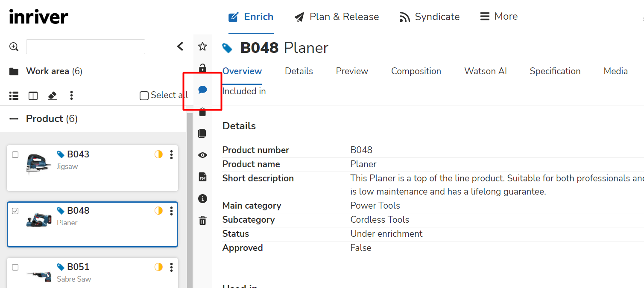Click the clipboard icon in sidebar
Viewport: 644px width, 288px height.
pos(202,112)
